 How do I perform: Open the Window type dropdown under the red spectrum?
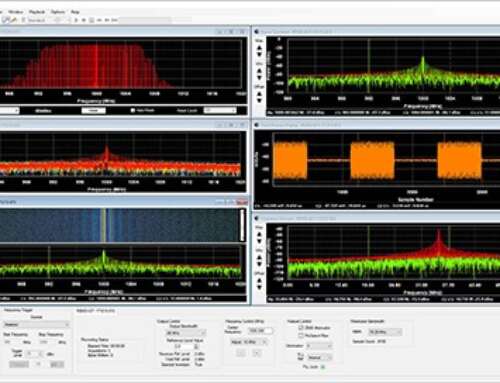point(94,110)
